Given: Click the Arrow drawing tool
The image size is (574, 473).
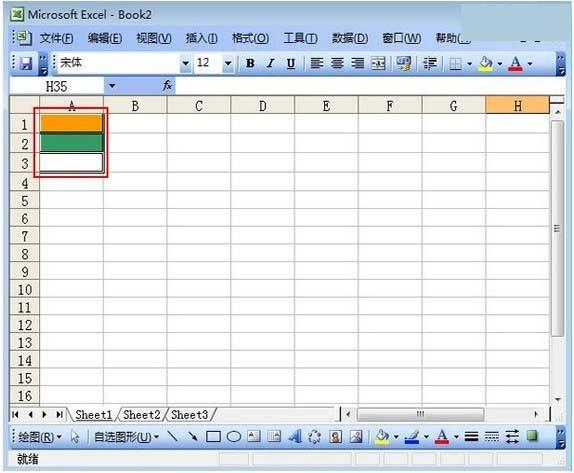Looking at the screenshot, I should tap(193, 436).
